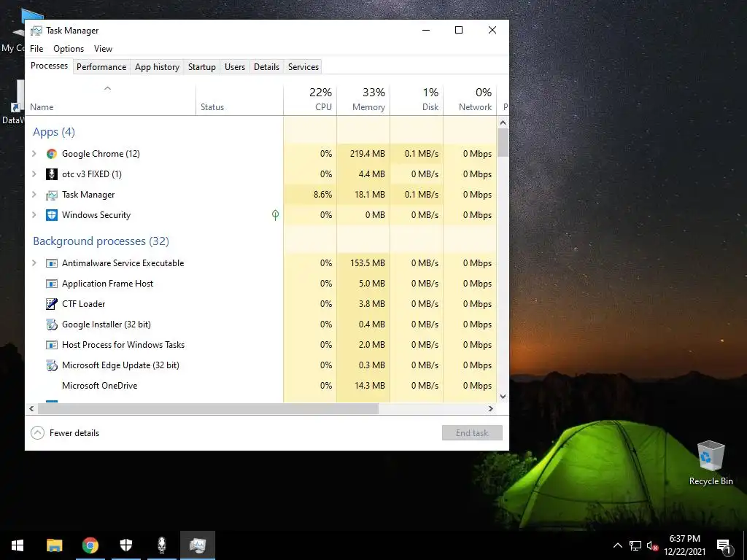Click Task Manager taskbar button
The width and height of the screenshot is (747, 560).
click(197, 545)
